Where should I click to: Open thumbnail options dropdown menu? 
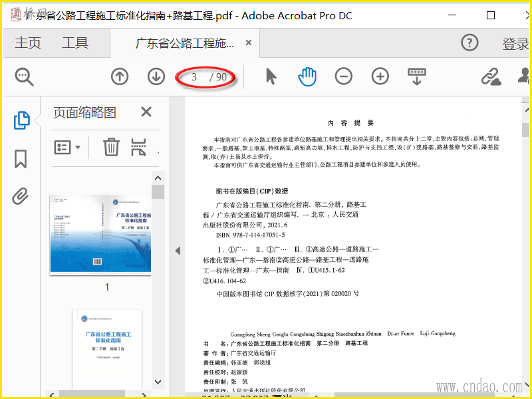pos(67,148)
